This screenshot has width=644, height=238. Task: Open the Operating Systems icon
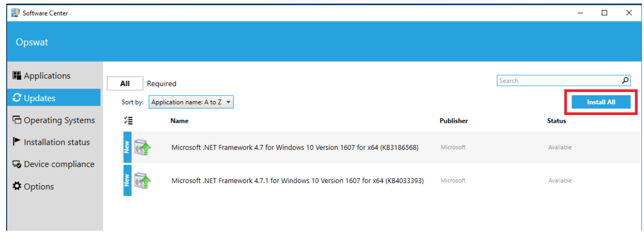click(17, 120)
